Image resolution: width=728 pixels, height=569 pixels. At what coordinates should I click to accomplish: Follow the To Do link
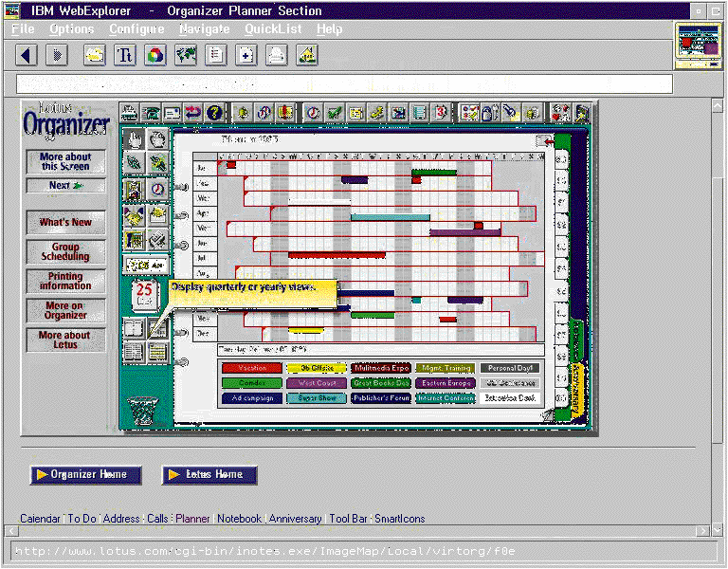pos(82,519)
